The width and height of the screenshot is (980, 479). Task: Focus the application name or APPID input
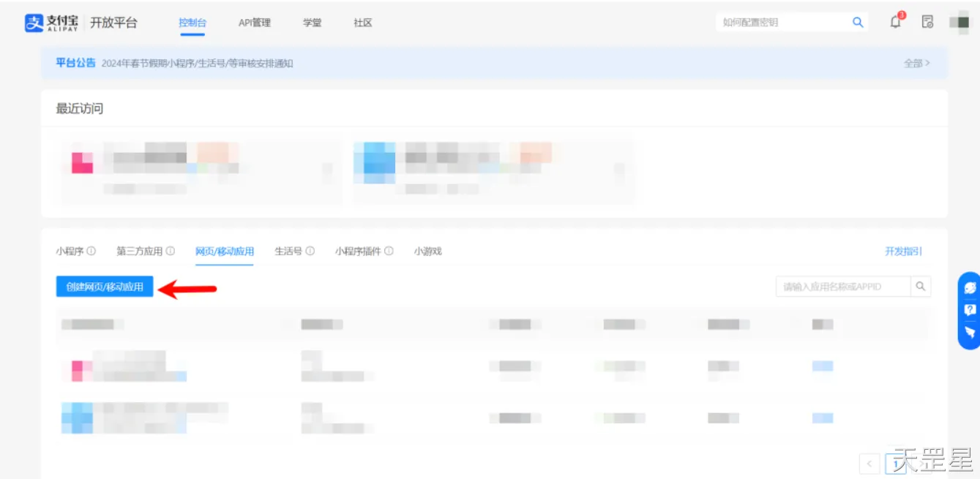[x=842, y=287]
